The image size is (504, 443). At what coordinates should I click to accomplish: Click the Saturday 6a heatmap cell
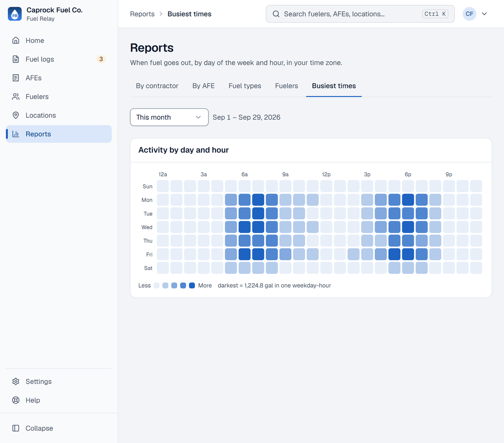(x=244, y=268)
